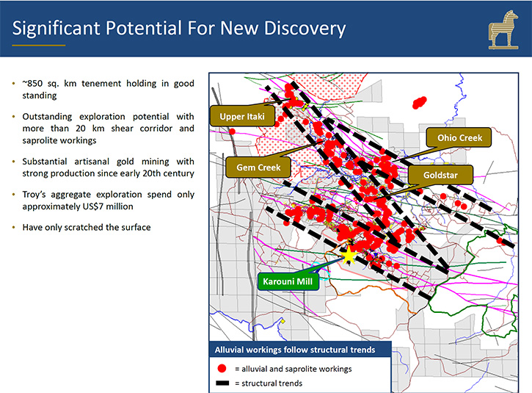The image size is (532, 393).
Task: Click the black dash legend symbol
Action: (222, 383)
